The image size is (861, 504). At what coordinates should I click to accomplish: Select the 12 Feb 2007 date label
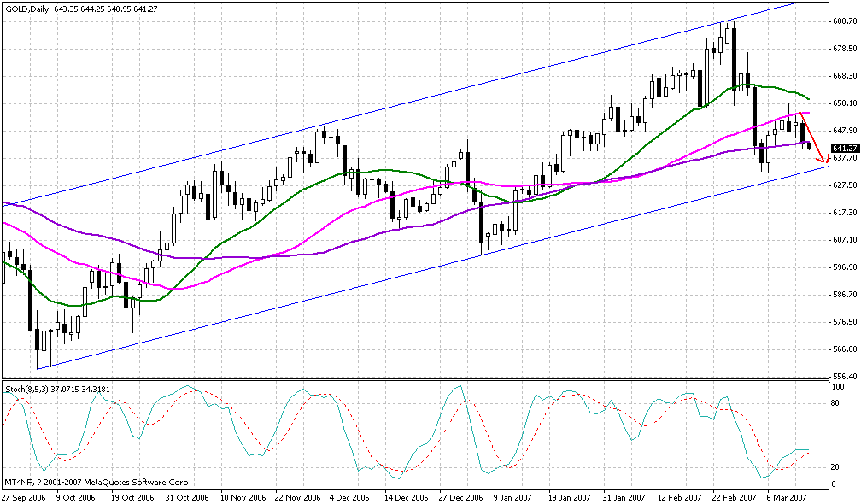[x=680, y=497]
